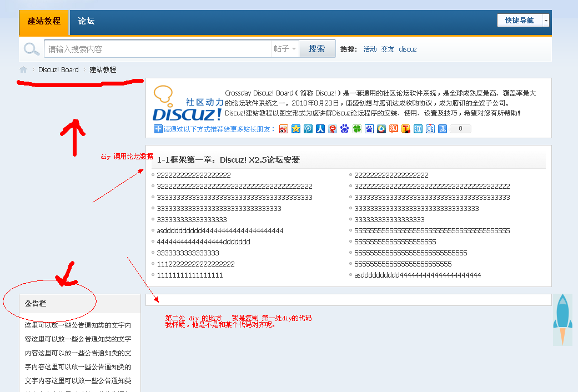The image size is (578, 392).
Task: Switch to the 建站教程 tab
Action: [43, 21]
